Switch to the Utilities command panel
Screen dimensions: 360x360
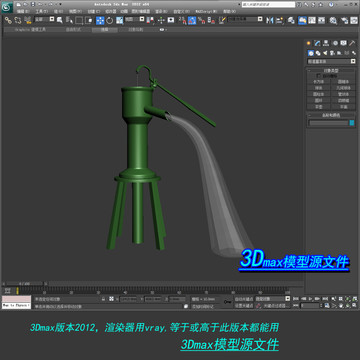pos(352,43)
